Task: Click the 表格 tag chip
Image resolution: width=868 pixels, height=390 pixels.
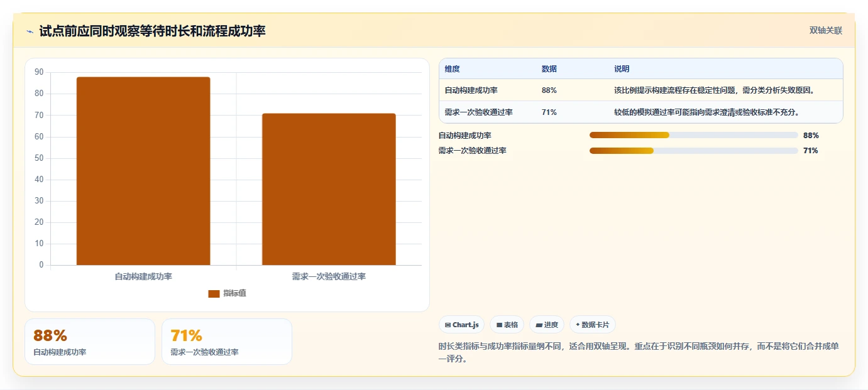Action: point(507,325)
